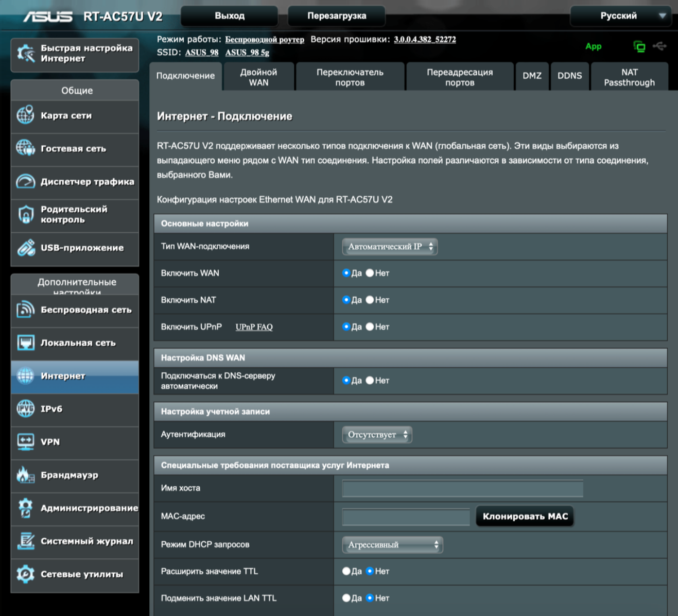The height and width of the screenshot is (616, 678).
Task: Open the Локальная сеть icon
Action: pos(25,343)
